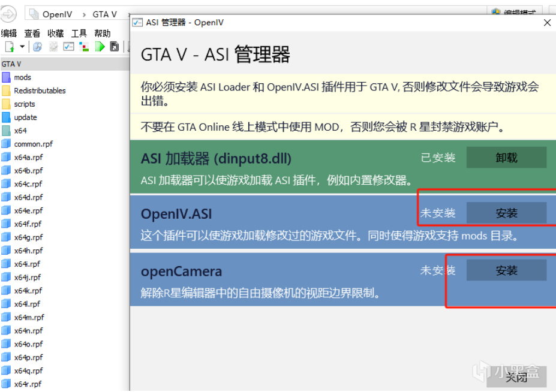556x392 pixels.
Task: Click the greyed-out tools toolbar icon
Action: (x=53, y=46)
